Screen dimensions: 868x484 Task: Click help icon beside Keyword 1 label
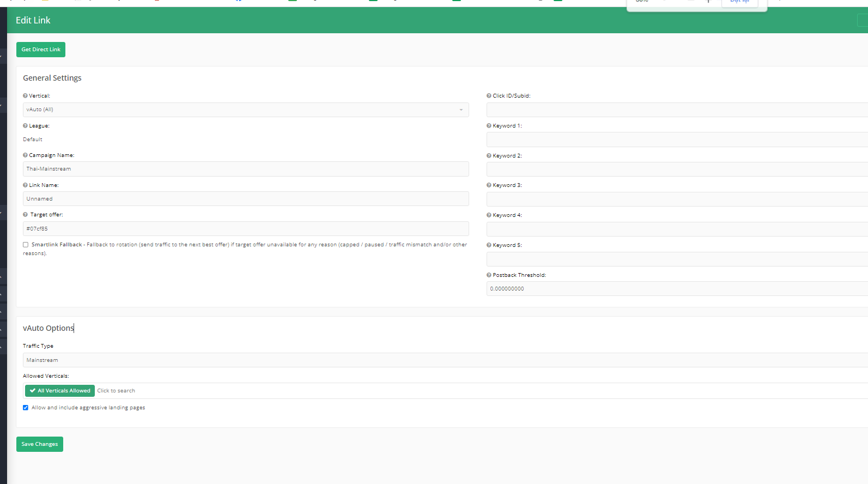pyautogui.click(x=489, y=126)
